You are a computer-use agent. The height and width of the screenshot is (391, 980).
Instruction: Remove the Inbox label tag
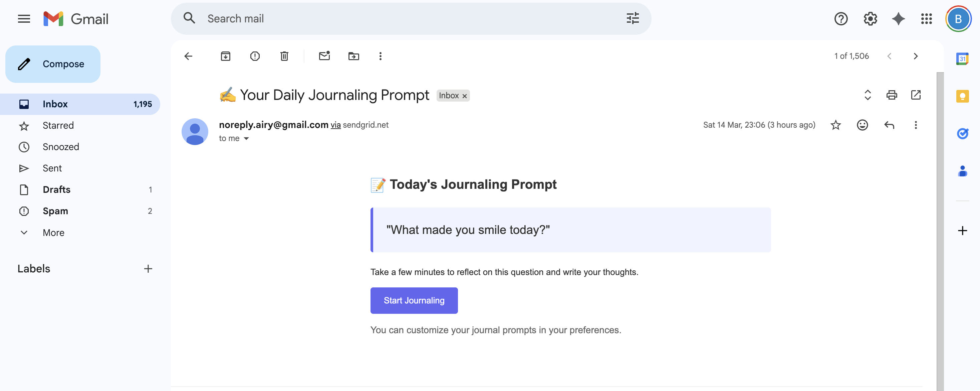[x=464, y=96]
